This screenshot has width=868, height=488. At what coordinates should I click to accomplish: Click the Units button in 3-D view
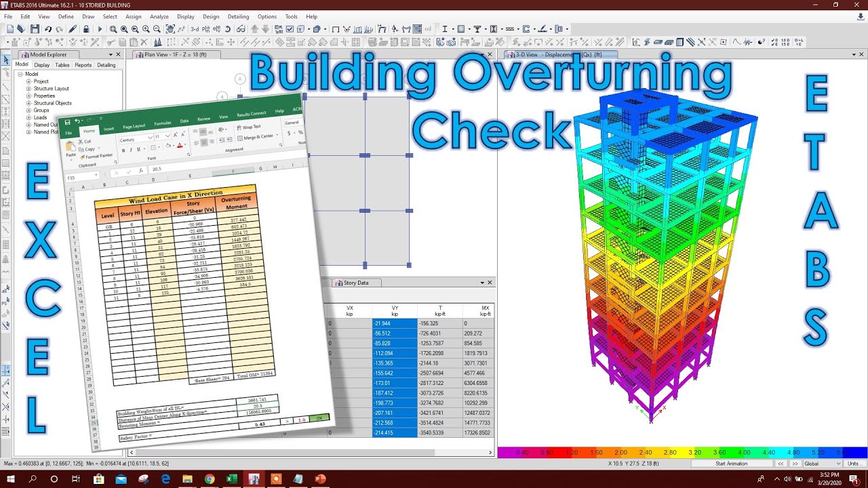click(x=854, y=464)
